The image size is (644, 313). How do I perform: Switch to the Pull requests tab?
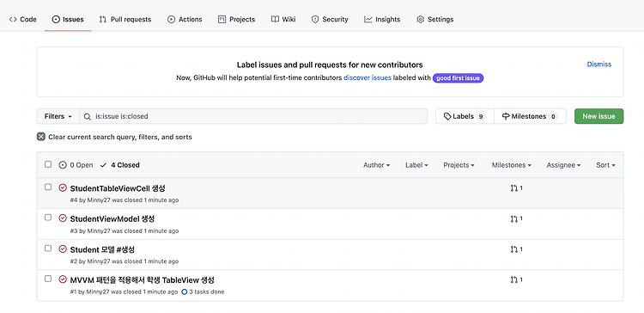(x=125, y=19)
